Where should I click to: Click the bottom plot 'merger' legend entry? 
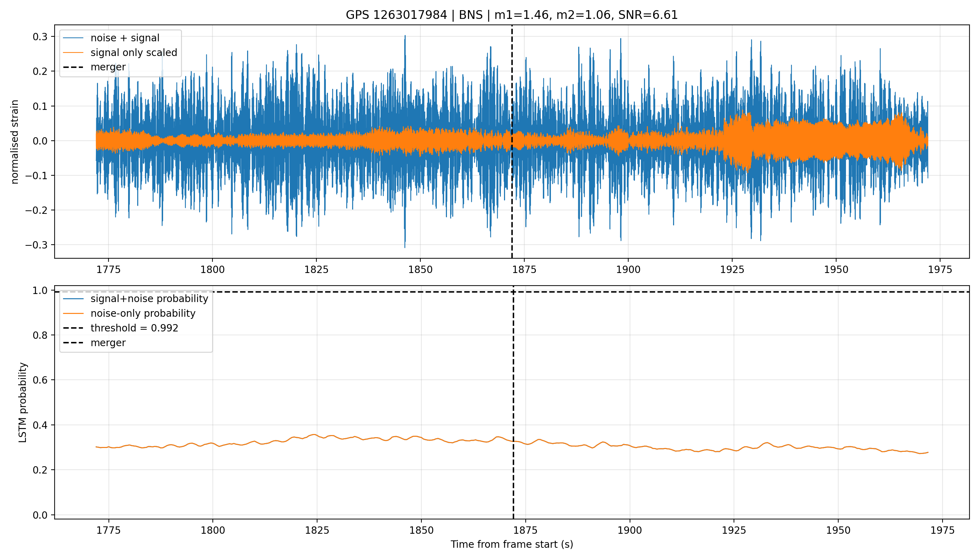[x=94, y=342]
